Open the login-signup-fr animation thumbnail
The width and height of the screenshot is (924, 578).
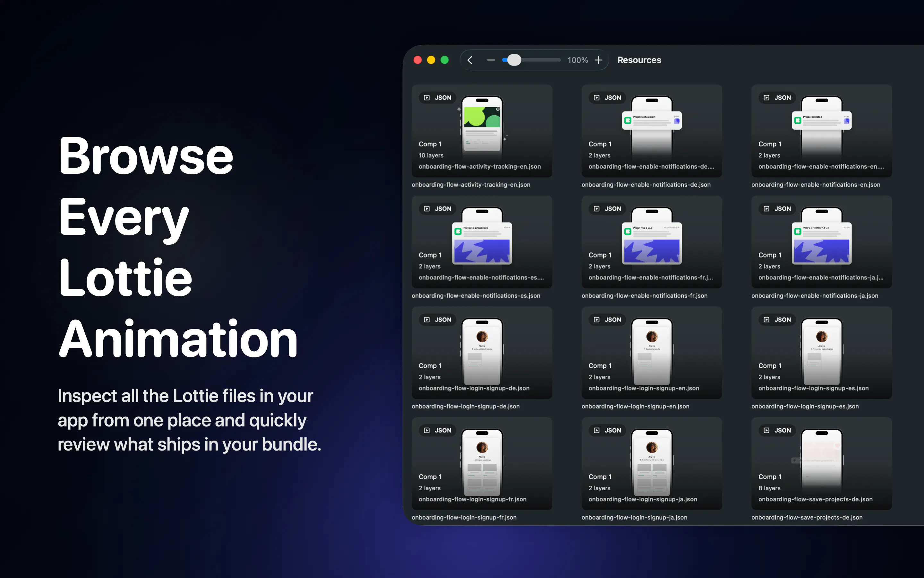point(482,463)
